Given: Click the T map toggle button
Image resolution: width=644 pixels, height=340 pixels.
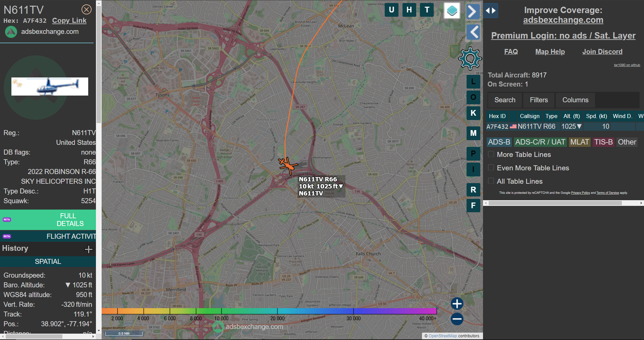Looking at the screenshot, I should 427,10.
